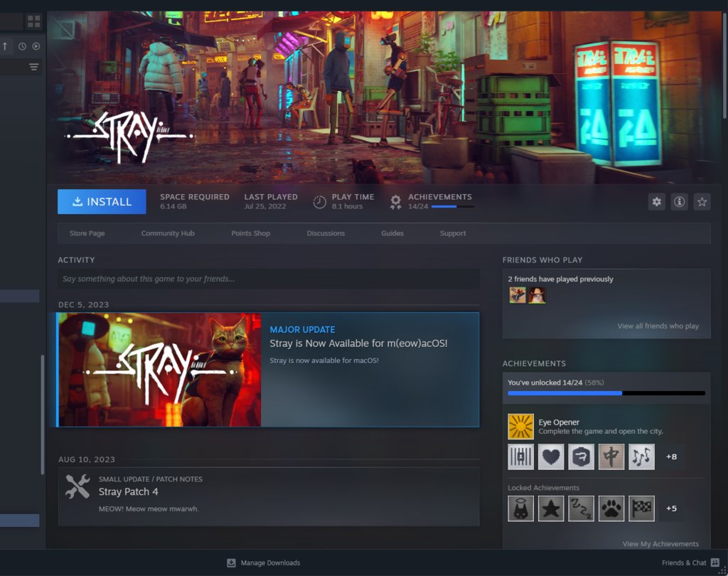Click the Friends & Chat icon
Screen dimensions: 728x576
pyautogui.click(x=715, y=563)
